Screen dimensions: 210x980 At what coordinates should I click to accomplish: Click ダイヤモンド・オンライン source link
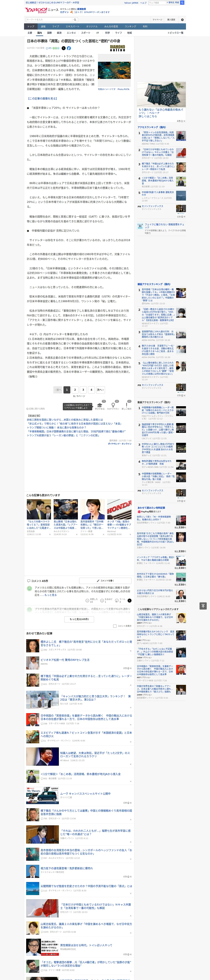(120, 444)
